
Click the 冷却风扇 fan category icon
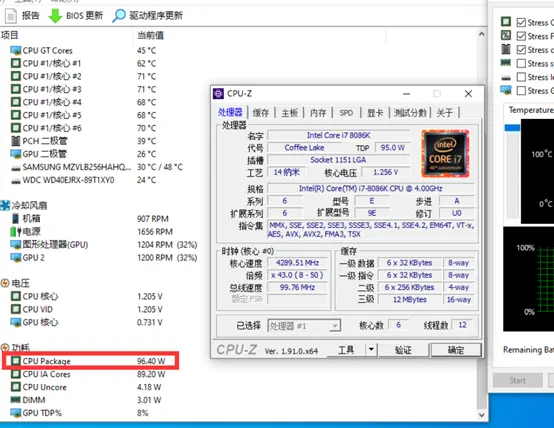pyautogui.click(x=5, y=205)
